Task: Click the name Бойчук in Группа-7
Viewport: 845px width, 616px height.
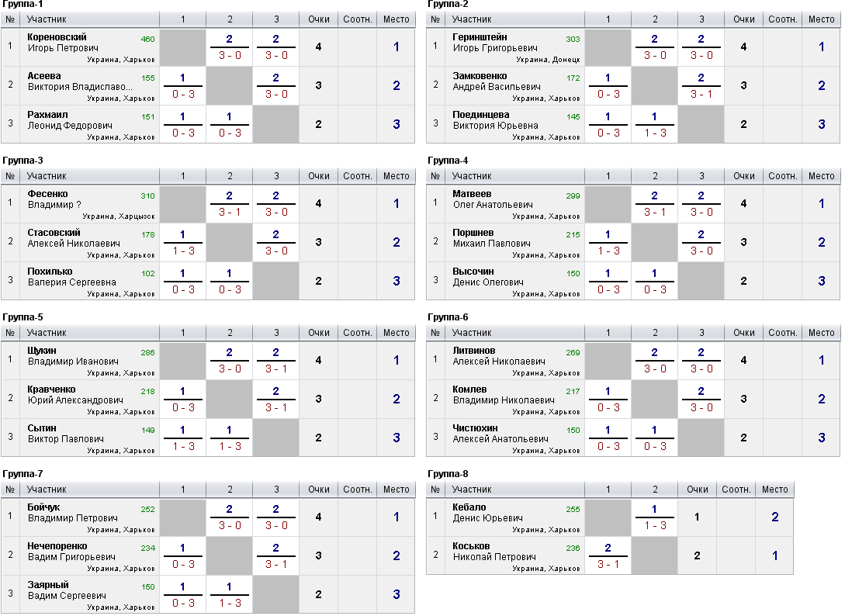Action: (43, 507)
